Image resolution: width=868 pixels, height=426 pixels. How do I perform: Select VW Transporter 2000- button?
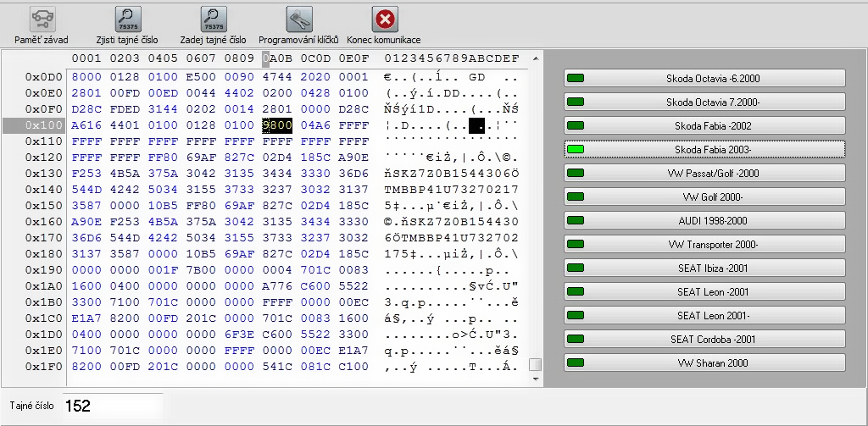704,245
